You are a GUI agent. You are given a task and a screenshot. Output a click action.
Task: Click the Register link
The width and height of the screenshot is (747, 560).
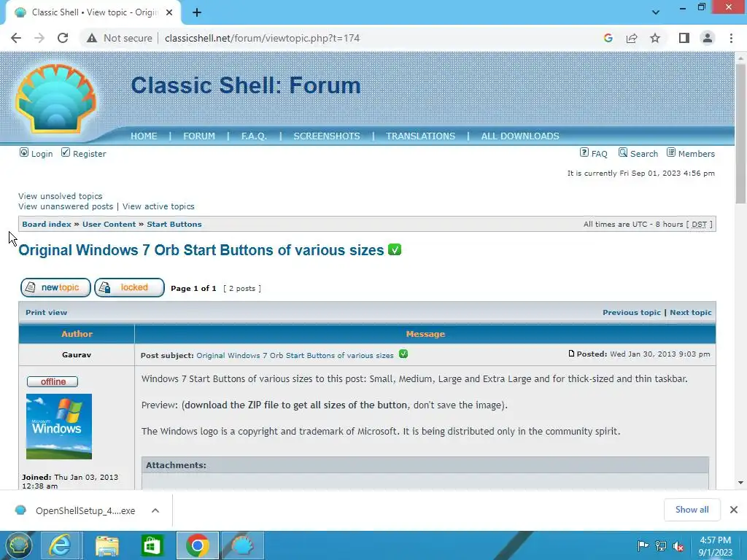tap(90, 154)
